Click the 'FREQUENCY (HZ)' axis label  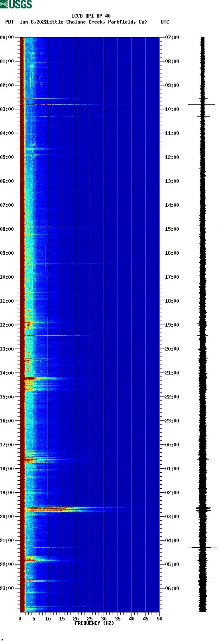pos(94,623)
